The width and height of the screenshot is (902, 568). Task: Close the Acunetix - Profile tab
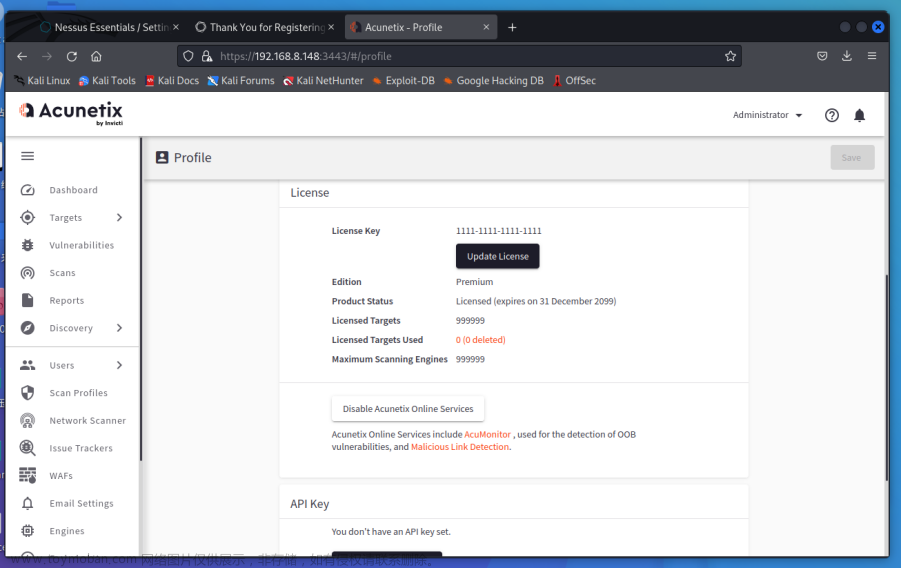pos(487,27)
